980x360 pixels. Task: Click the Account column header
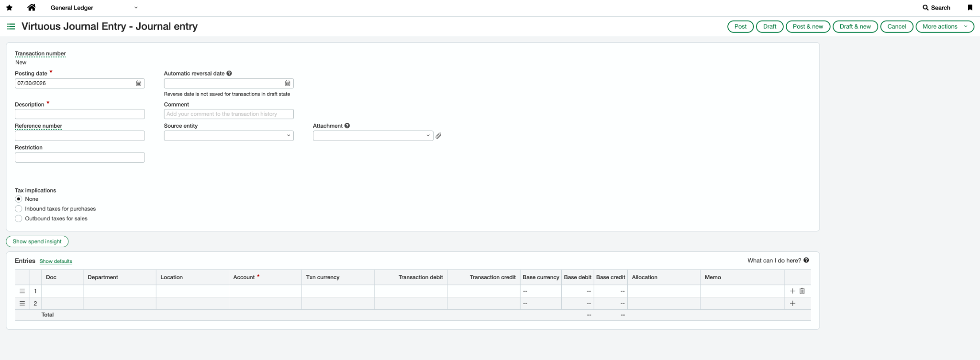click(265, 277)
